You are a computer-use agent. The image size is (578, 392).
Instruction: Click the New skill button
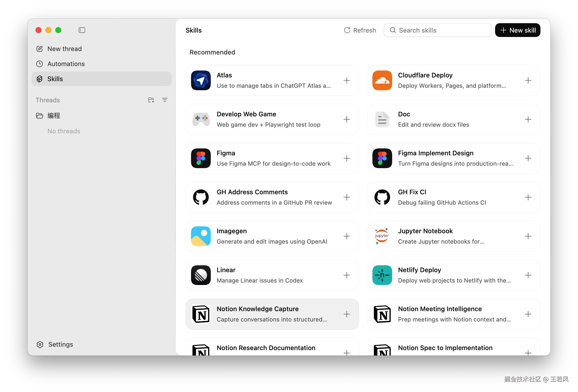tap(517, 30)
